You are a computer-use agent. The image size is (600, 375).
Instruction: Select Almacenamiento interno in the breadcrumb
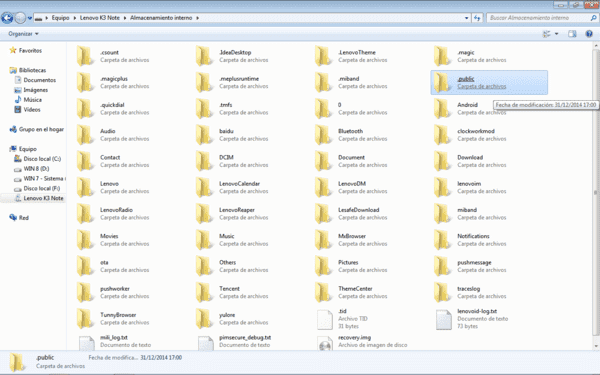[161, 18]
